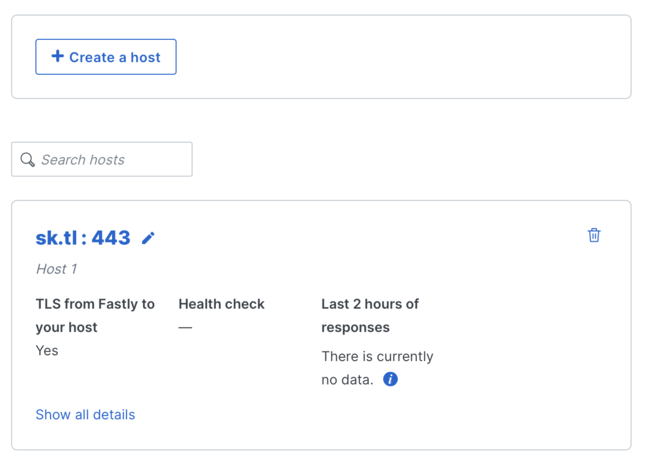Click the sk.tl hostname in the title
650x463 pixels.
click(57, 238)
